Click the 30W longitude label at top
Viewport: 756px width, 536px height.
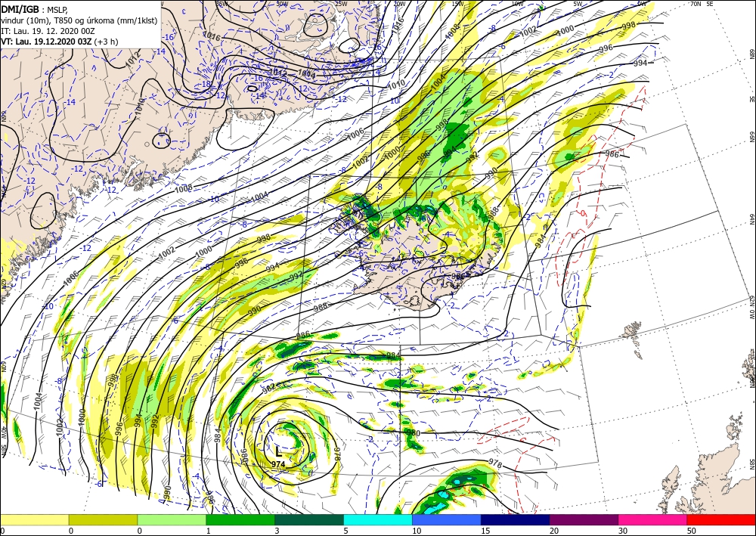(283, 4)
